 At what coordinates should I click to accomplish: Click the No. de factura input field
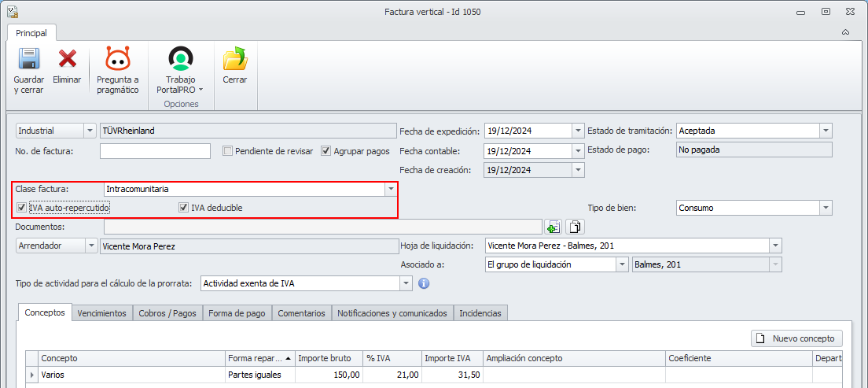point(156,151)
